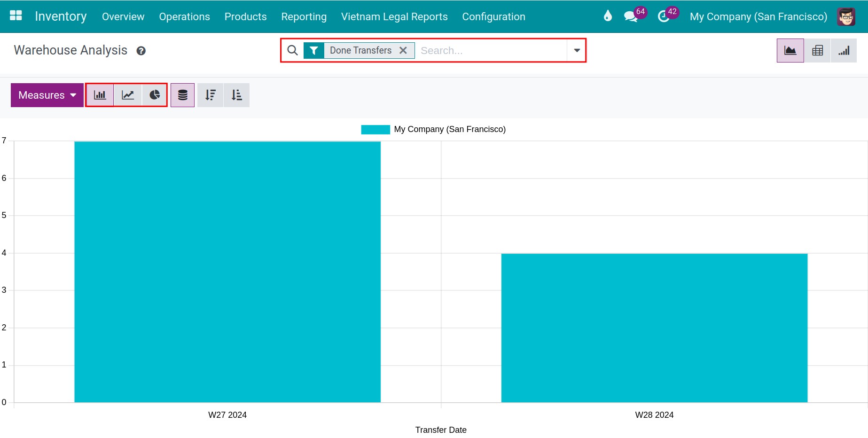The image size is (868, 438).
Task: Switch to graph view
Action: tap(790, 50)
